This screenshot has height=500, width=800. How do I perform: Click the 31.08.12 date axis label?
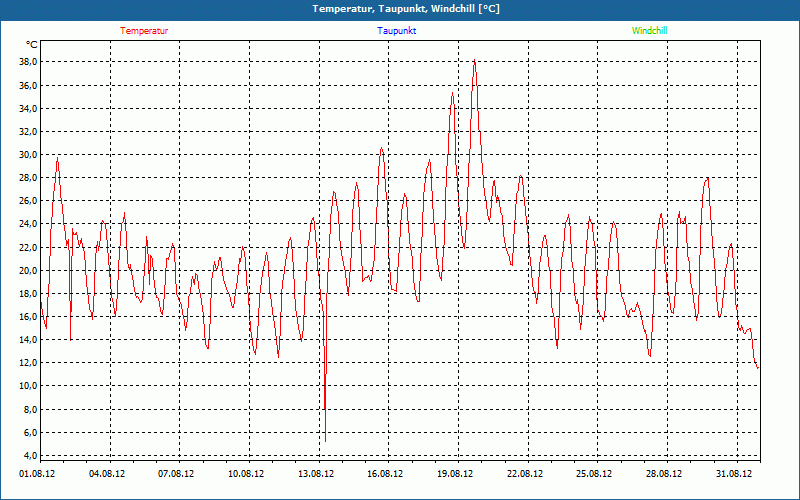tap(734, 473)
